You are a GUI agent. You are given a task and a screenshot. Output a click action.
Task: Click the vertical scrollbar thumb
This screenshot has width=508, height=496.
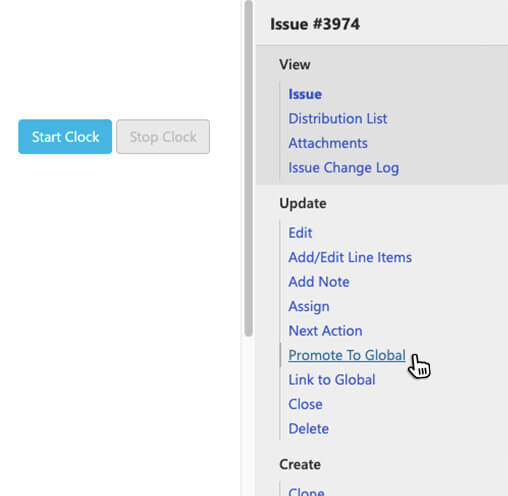click(248, 168)
